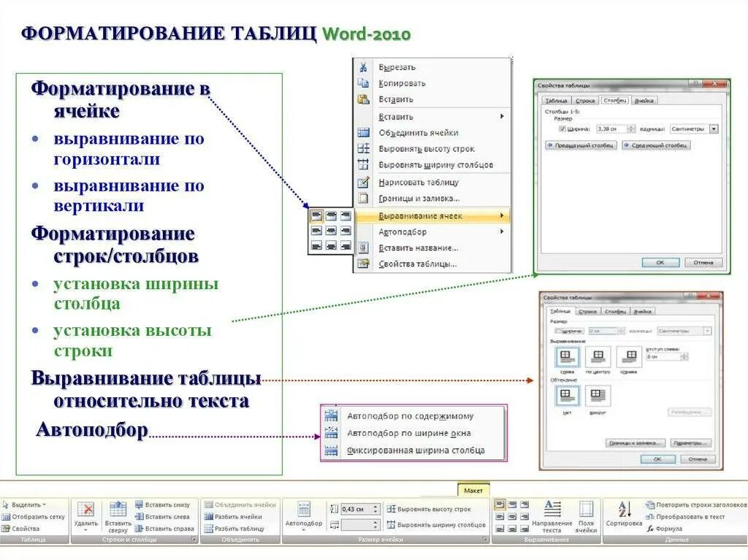Open the Размер ячейки dialog launcher
Screen dimensions: 748x560
(485, 540)
